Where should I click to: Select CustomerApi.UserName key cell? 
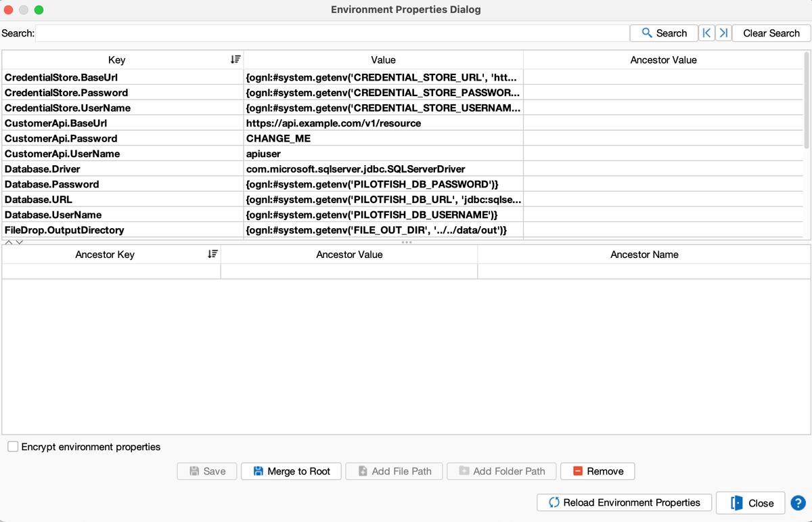(122, 154)
